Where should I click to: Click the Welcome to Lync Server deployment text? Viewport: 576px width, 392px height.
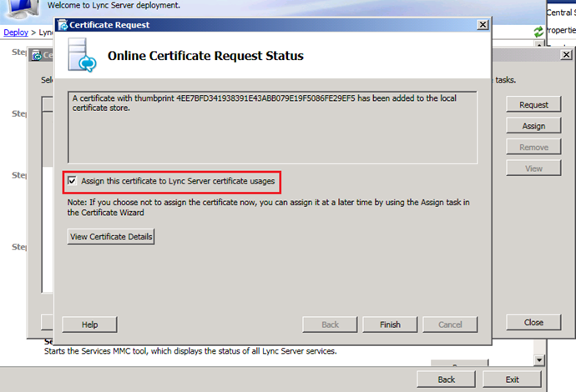point(114,6)
